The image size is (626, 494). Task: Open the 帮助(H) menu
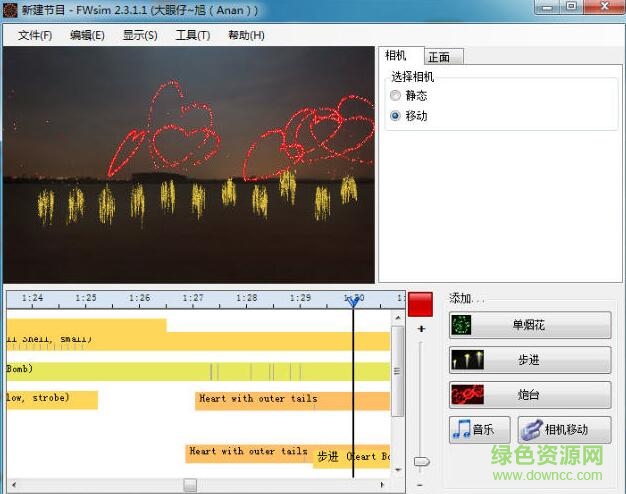(246, 35)
